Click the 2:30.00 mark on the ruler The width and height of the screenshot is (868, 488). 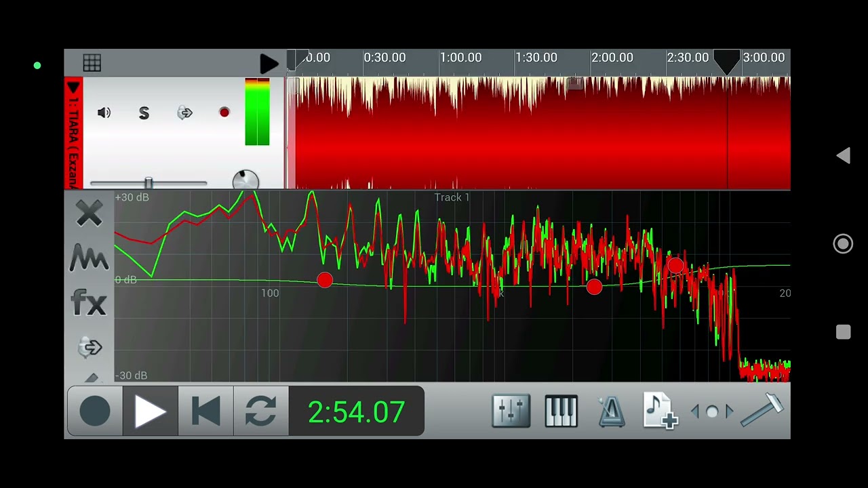[x=688, y=58]
